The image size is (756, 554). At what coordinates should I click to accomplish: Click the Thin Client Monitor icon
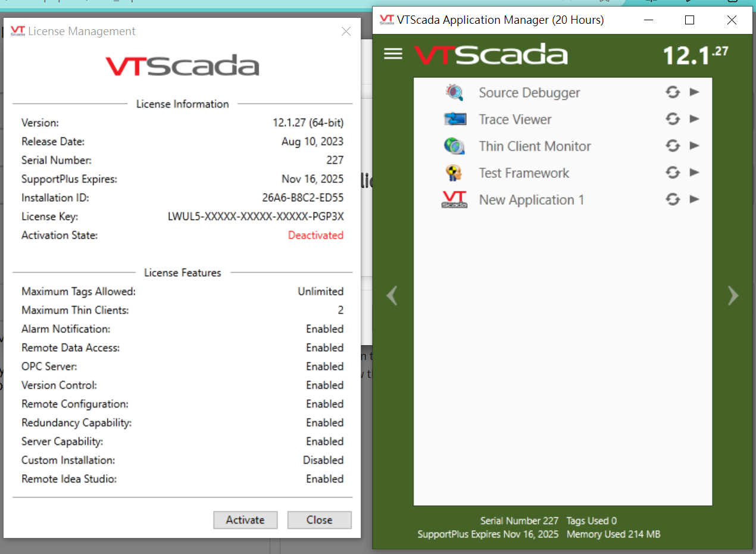tap(454, 146)
